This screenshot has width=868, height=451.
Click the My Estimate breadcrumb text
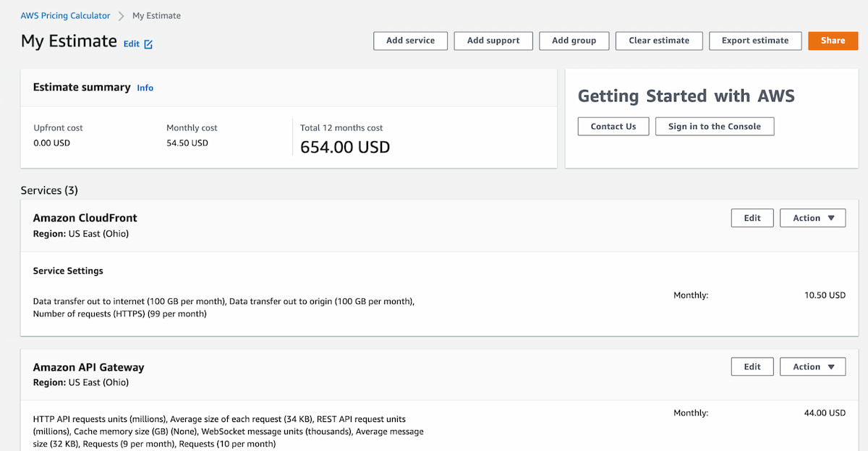coord(156,15)
